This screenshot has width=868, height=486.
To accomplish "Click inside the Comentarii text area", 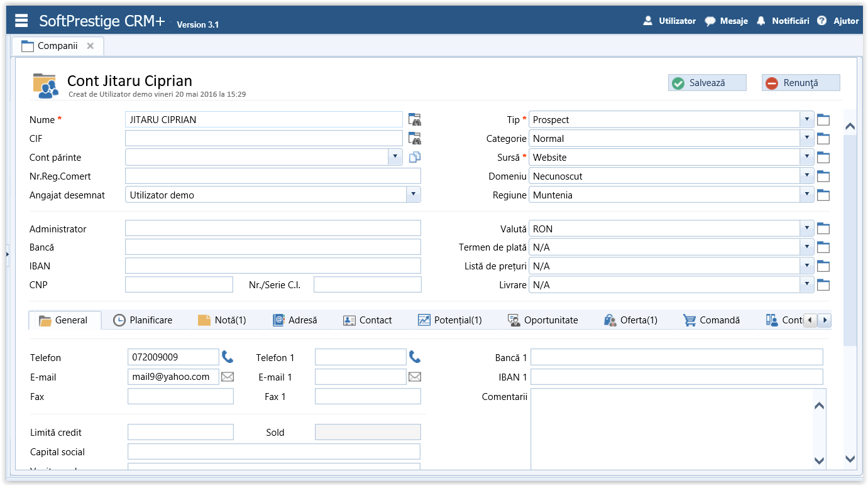I will click(671, 429).
